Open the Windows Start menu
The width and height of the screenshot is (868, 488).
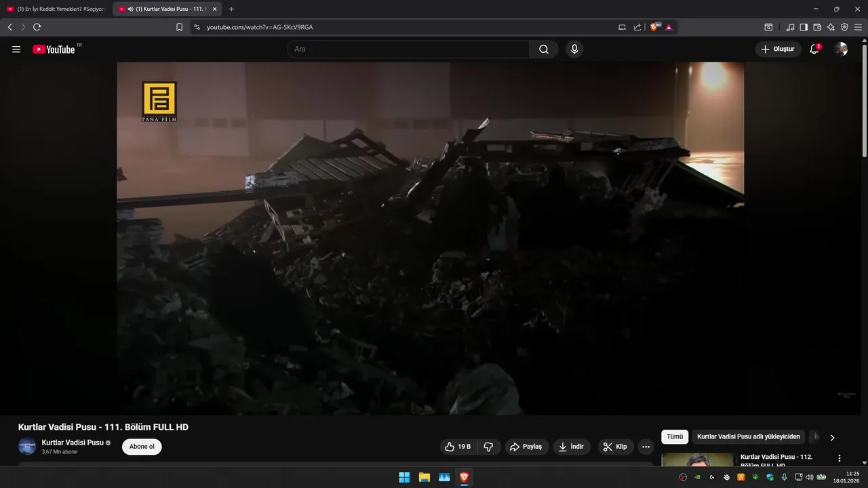[404, 477]
